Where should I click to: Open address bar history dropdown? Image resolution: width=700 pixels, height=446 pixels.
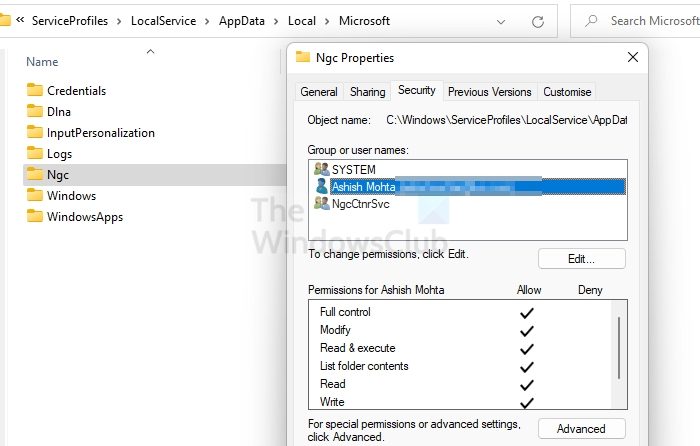(501, 22)
